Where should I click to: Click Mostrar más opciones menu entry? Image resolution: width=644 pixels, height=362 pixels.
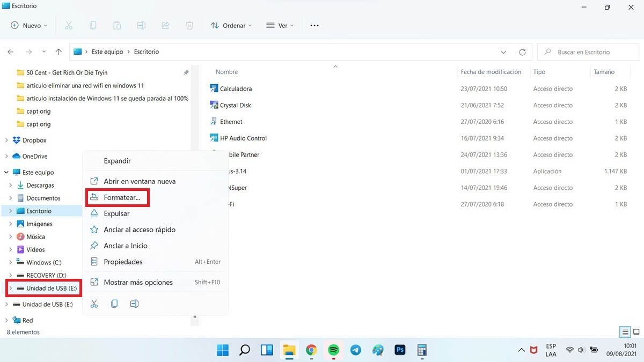tap(138, 282)
